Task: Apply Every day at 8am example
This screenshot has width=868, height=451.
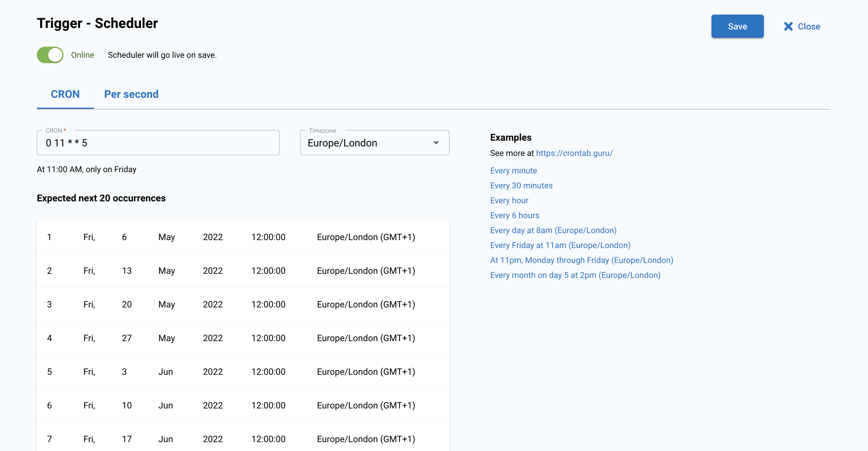Action: tap(553, 230)
